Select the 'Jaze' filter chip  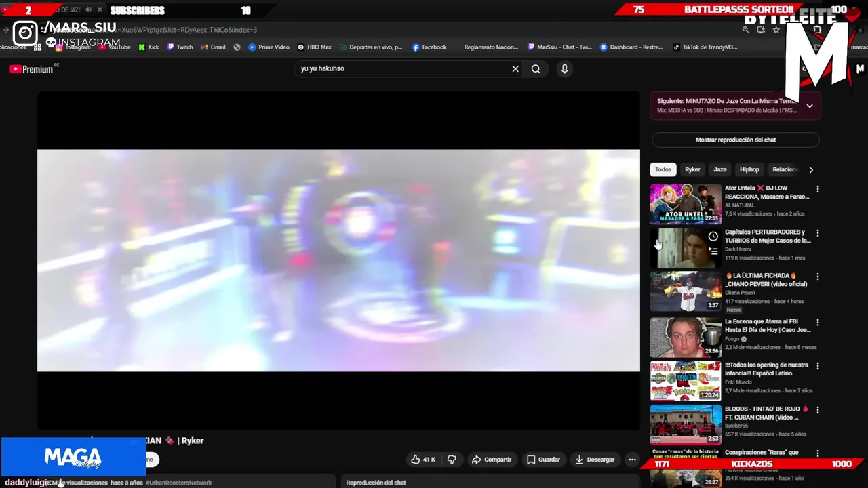tap(720, 169)
